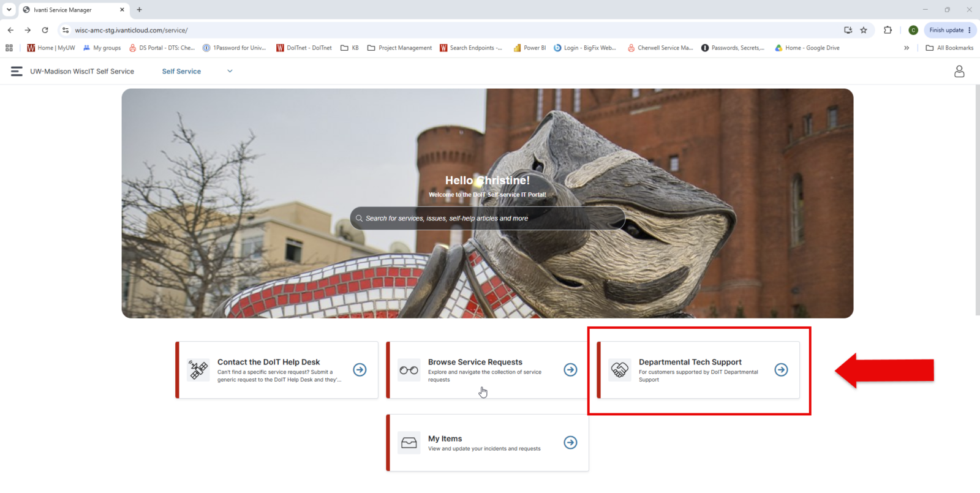The image size is (980, 493).
Task: Click the glasses icon on Browse Service Requests
Action: pos(409,370)
